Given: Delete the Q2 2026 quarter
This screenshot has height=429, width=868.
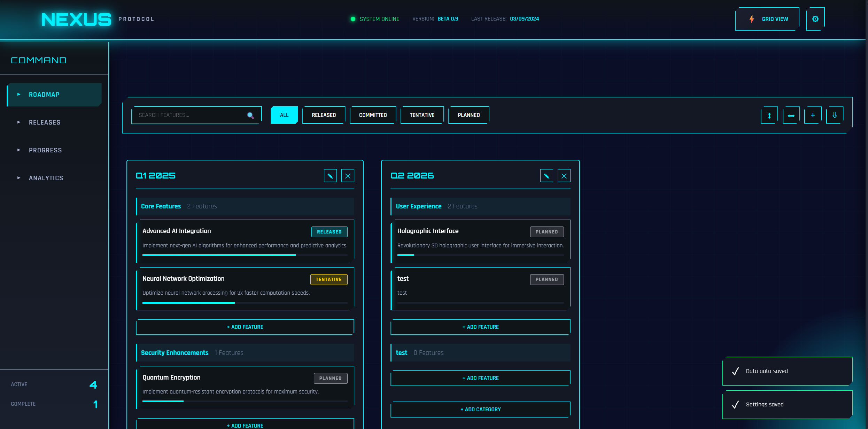Looking at the screenshot, I should 564,176.
